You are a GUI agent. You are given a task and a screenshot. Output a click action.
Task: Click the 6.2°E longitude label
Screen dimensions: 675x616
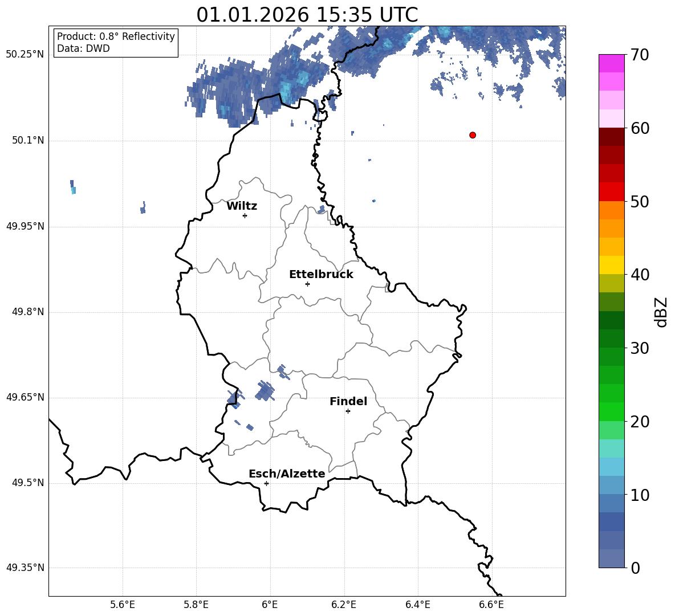pyautogui.click(x=344, y=605)
